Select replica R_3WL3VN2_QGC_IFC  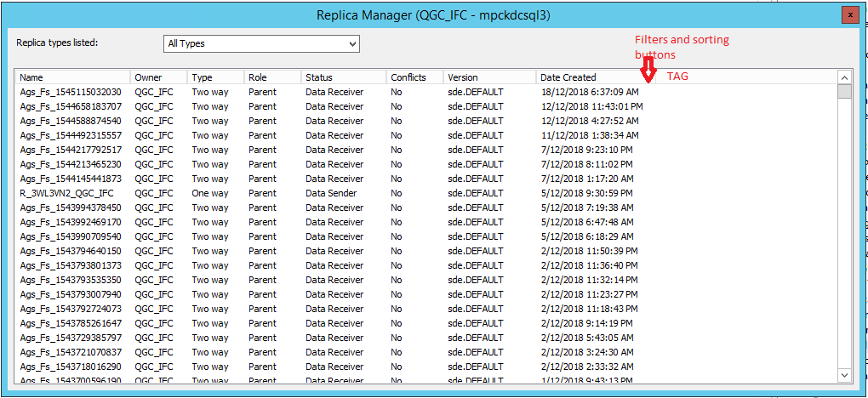click(66, 193)
